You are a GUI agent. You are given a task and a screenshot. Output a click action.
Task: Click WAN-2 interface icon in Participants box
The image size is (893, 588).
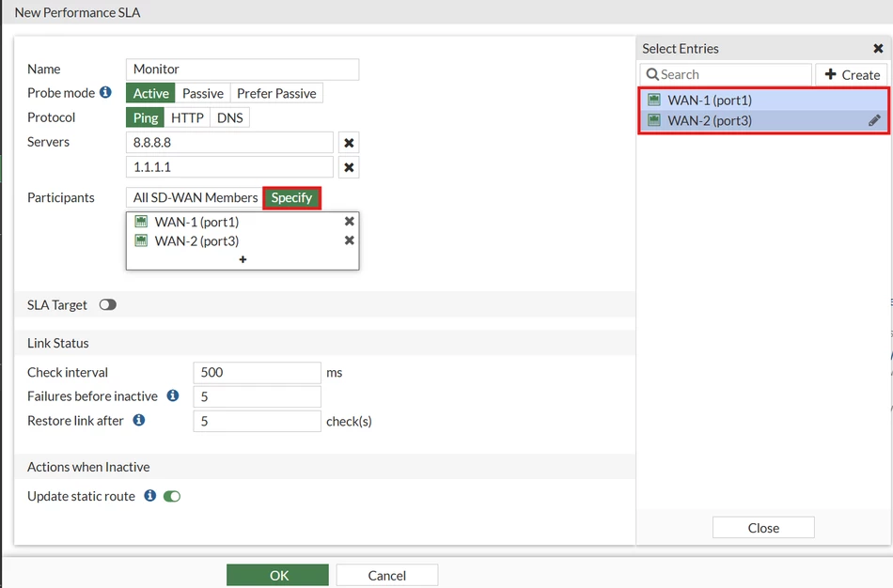[x=141, y=240]
